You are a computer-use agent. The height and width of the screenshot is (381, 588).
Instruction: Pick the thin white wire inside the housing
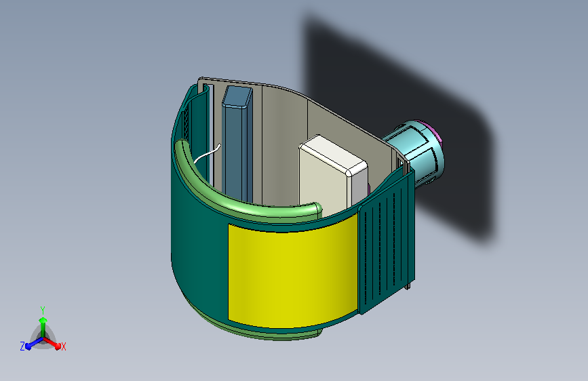(208, 154)
